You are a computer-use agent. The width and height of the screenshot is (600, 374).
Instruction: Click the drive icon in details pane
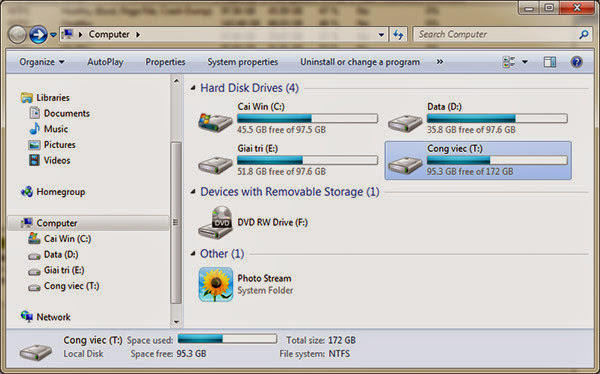(36, 352)
